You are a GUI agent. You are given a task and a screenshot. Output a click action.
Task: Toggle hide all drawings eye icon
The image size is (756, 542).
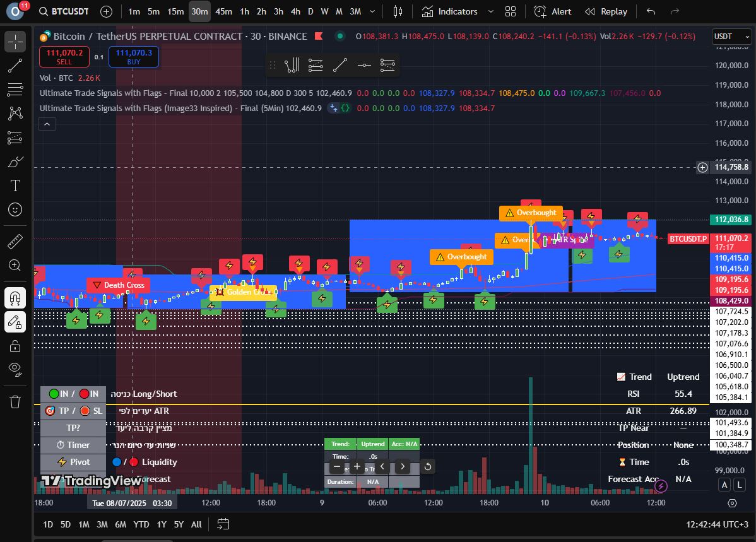coord(15,370)
